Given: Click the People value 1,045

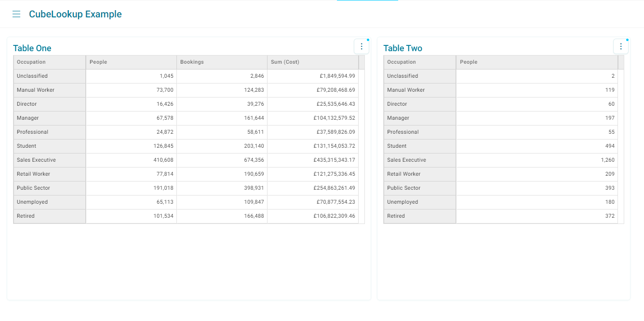Looking at the screenshot, I should coord(132,76).
